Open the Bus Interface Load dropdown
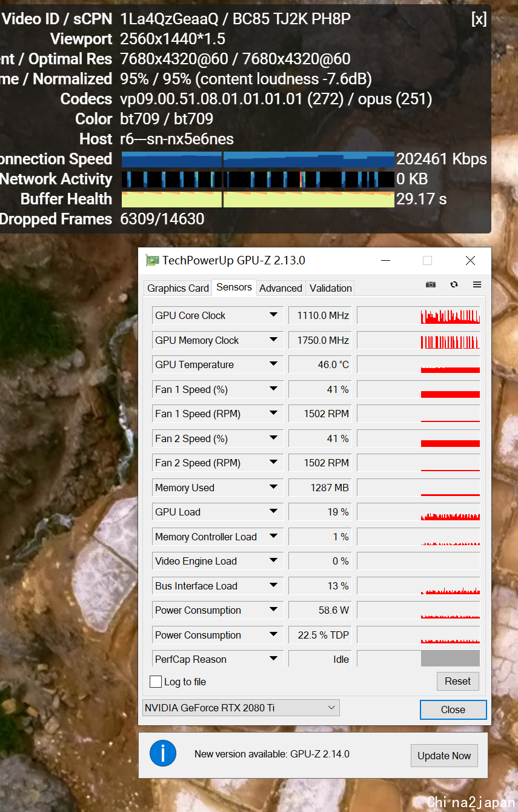The height and width of the screenshot is (812, 518). click(x=274, y=586)
